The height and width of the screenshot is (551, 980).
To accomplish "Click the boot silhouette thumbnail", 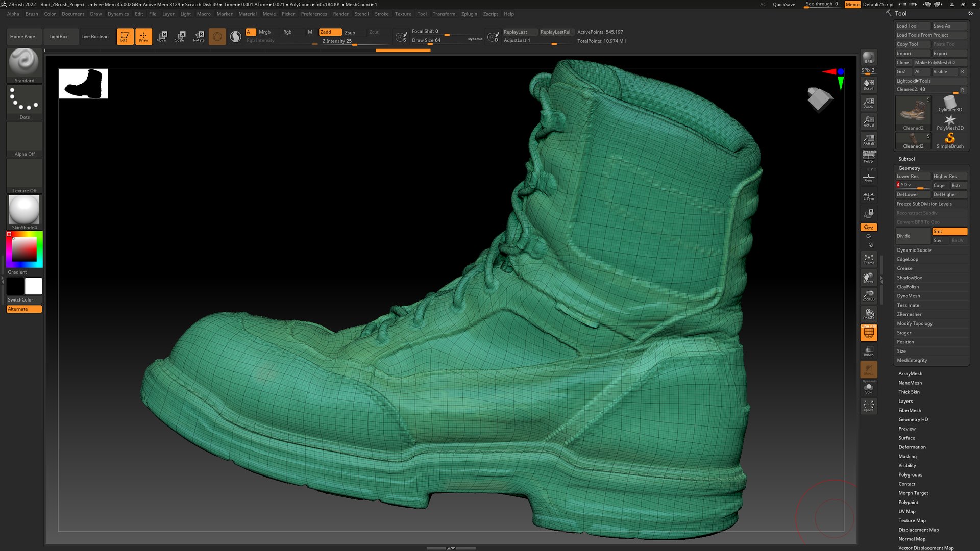I will point(83,84).
